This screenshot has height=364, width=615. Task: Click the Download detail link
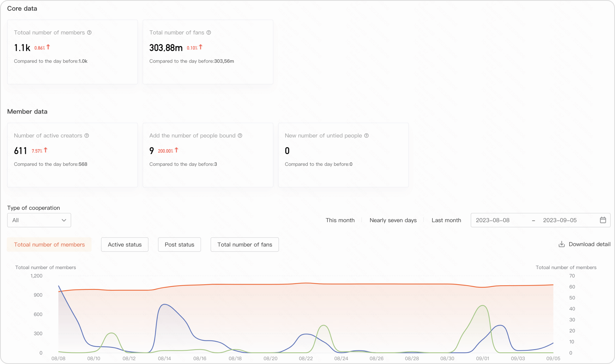[589, 244]
